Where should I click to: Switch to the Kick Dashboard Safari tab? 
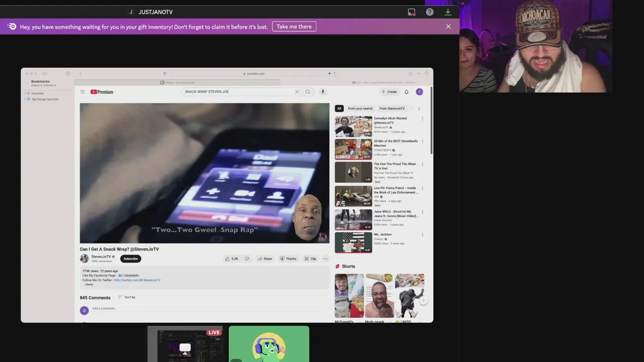(177, 82)
